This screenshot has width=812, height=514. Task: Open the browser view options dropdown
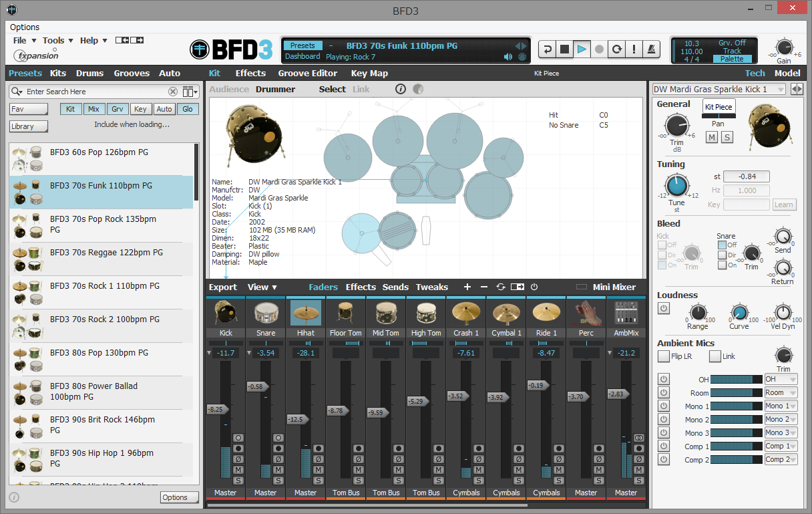(x=190, y=92)
